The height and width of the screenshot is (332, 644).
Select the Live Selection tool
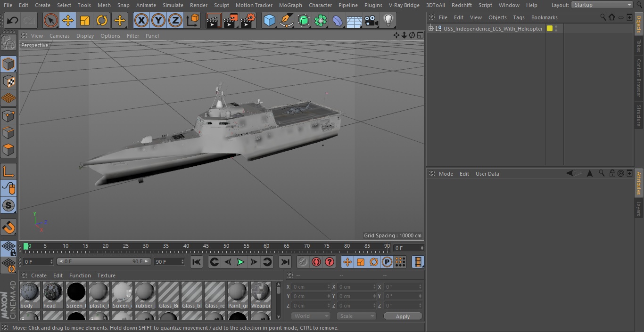[50, 20]
